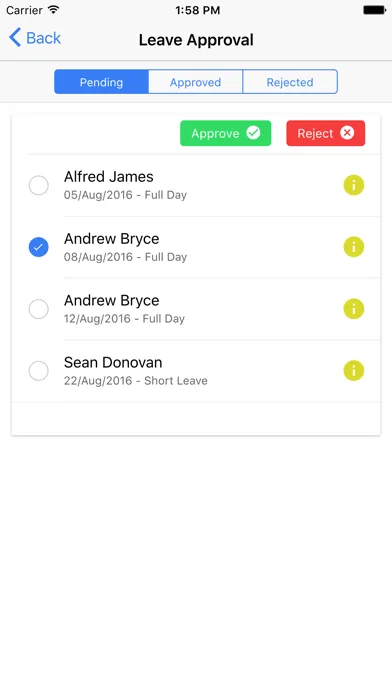Click the X icon in Reject button
This screenshot has height=696, width=392.
[347, 132]
